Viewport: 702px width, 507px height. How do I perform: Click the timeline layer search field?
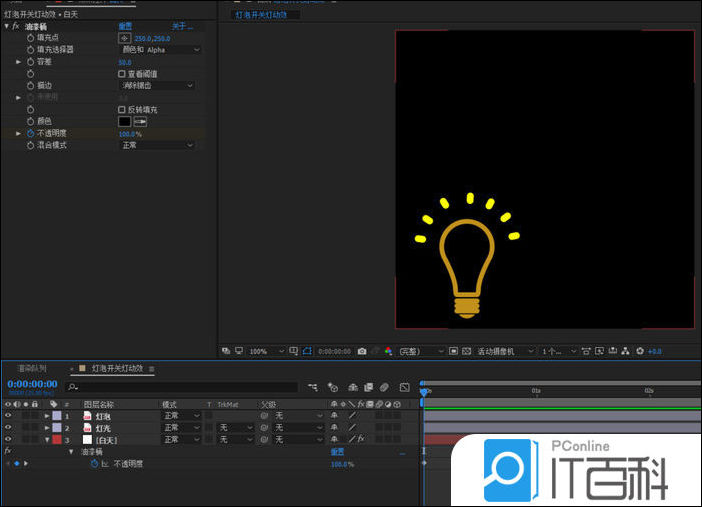click(180, 387)
